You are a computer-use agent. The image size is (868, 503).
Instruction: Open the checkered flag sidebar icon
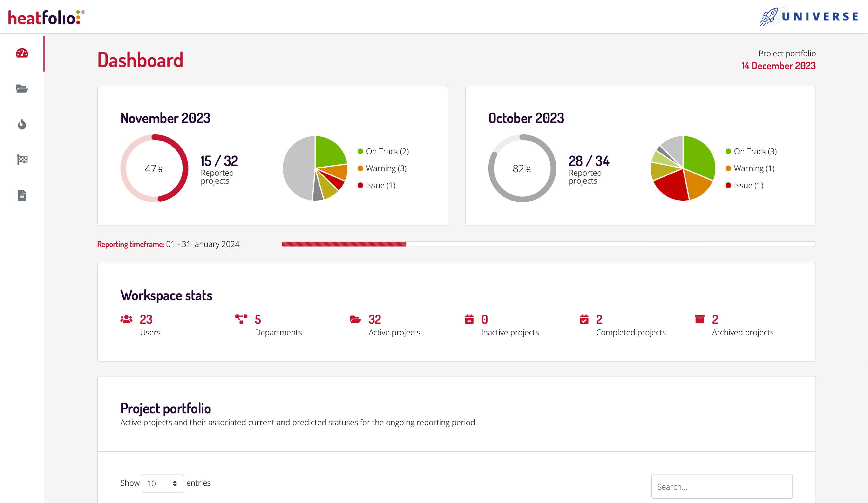[x=22, y=160]
